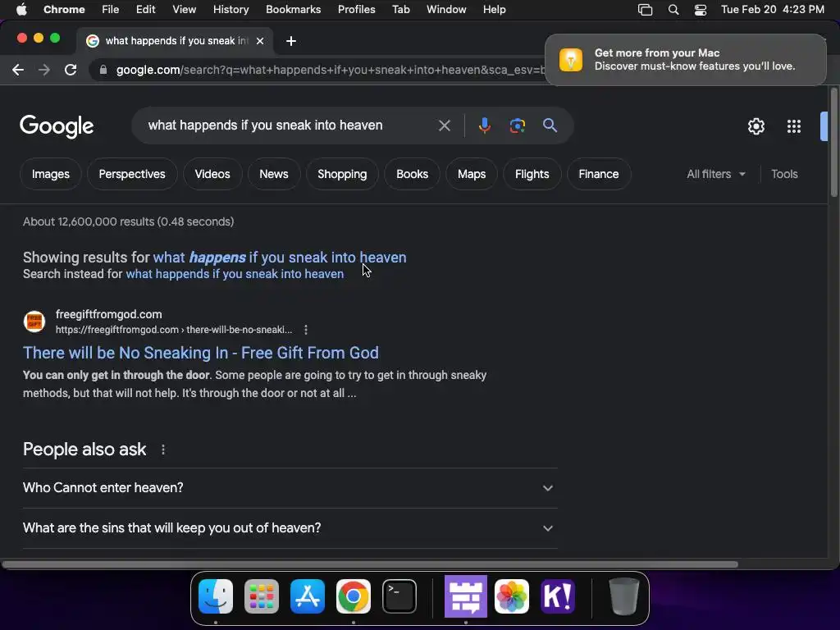Viewport: 840px width, 630px height.
Task: Open the All filters dropdown
Action: pyautogui.click(x=715, y=174)
